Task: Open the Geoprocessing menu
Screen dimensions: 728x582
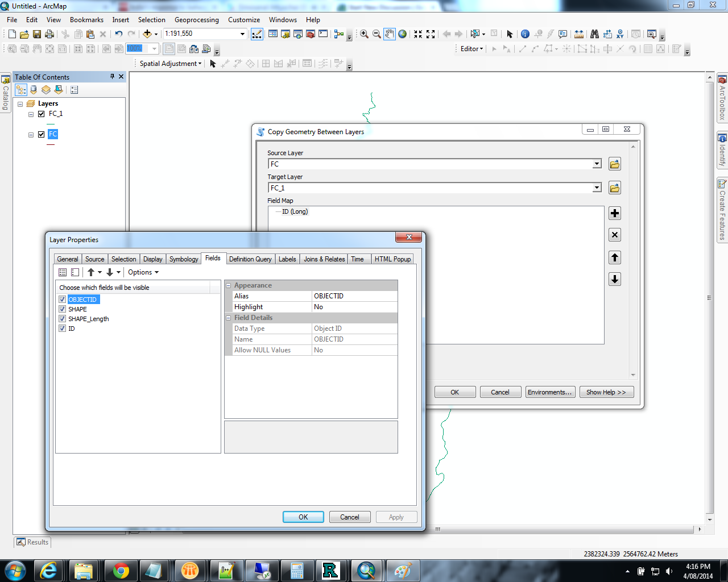Action: point(197,20)
